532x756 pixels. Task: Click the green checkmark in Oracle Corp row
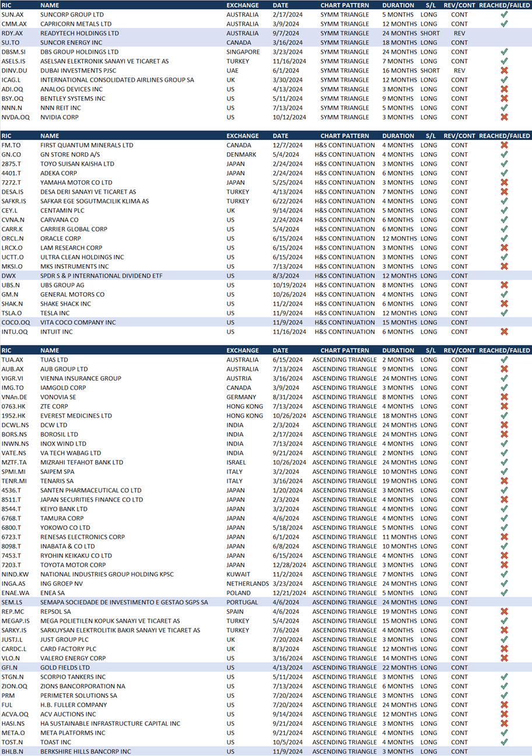click(504, 239)
